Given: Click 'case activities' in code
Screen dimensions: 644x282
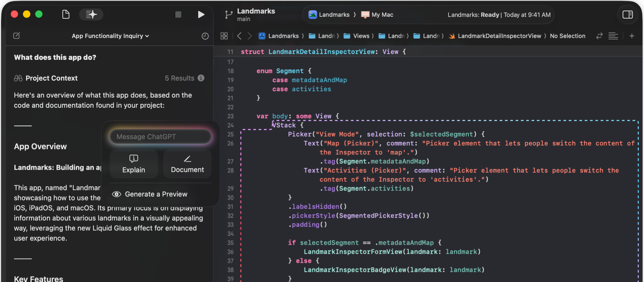Looking at the screenshot, I should pos(302,89).
